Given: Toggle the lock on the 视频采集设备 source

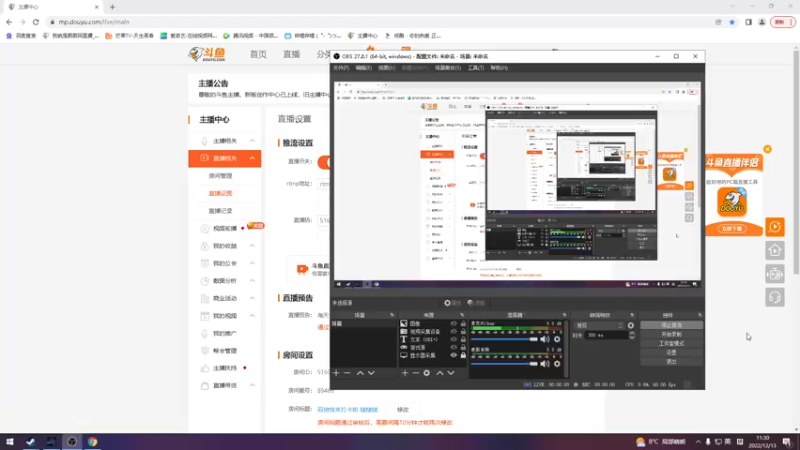Looking at the screenshot, I should tap(463, 332).
